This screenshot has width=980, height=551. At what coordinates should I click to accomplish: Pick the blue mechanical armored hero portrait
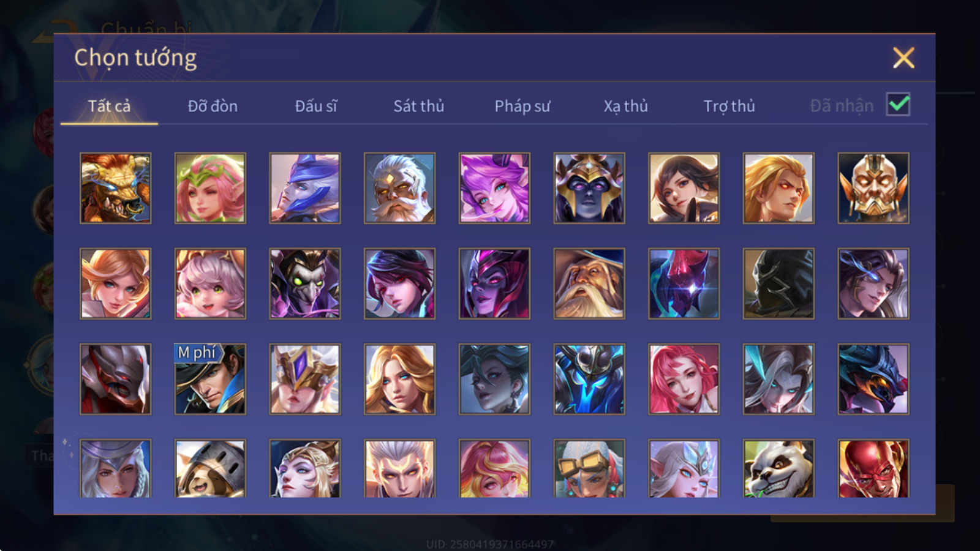point(589,379)
